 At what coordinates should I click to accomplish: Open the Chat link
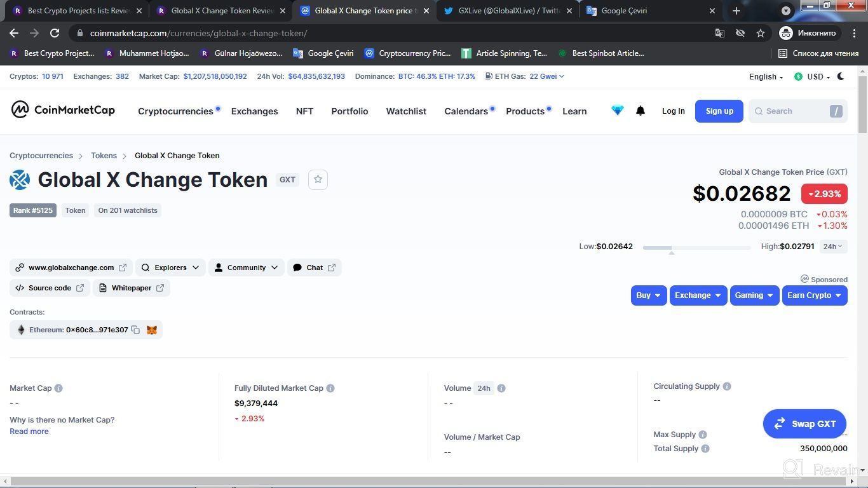(x=315, y=268)
